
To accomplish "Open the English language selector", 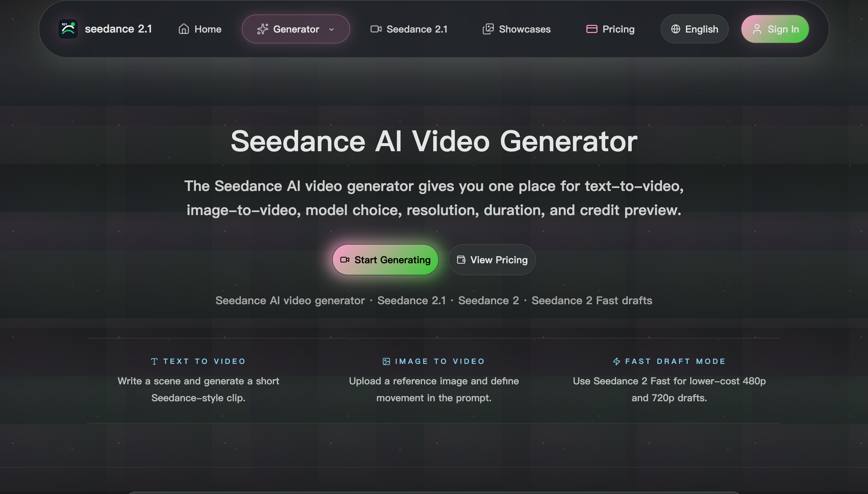I will pos(694,29).
